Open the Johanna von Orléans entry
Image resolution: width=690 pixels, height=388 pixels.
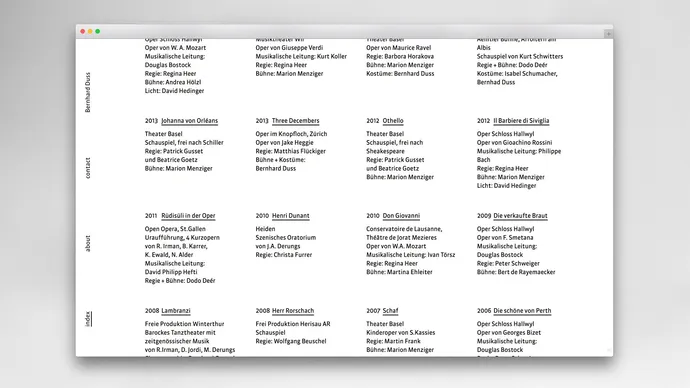189,121
